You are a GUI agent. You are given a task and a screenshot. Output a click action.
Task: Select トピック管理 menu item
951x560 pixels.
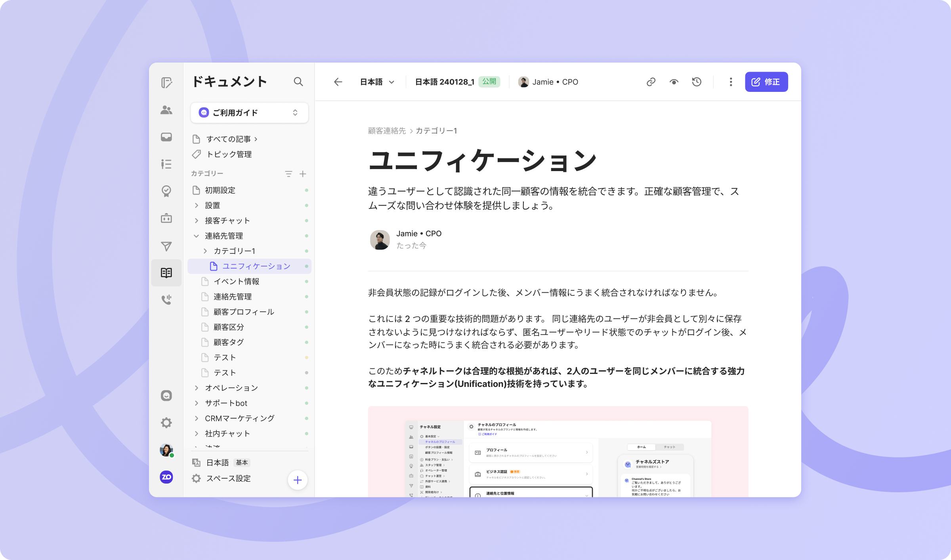(229, 154)
